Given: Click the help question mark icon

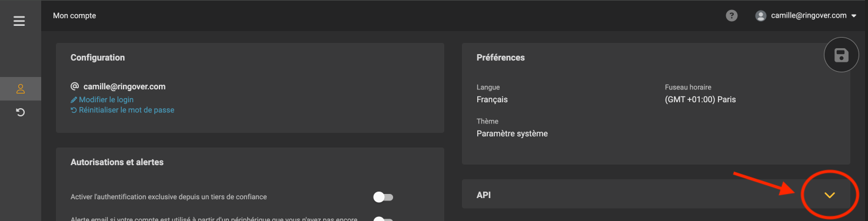Looking at the screenshot, I should [x=731, y=16].
